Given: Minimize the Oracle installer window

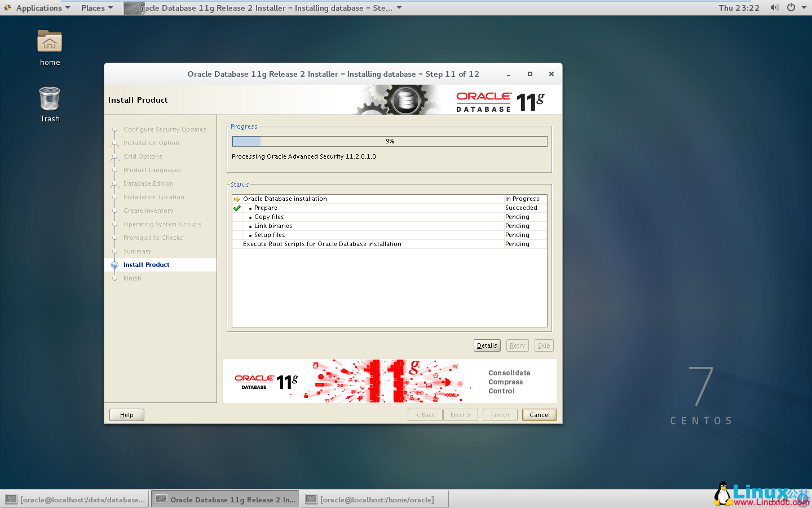Looking at the screenshot, I should tap(509, 74).
